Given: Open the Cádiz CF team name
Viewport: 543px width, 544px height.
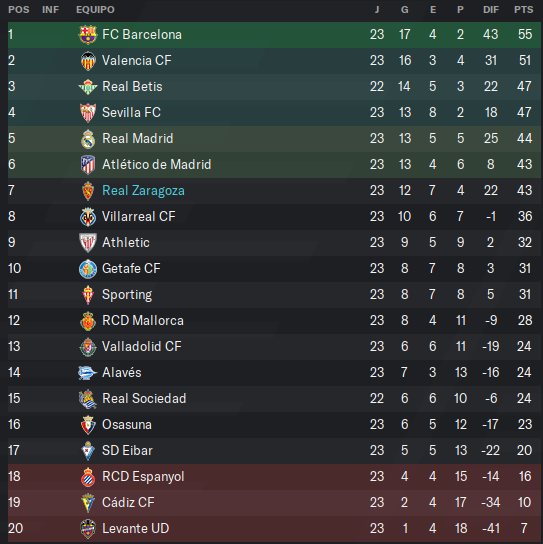Looking at the screenshot, I should [x=128, y=502].
